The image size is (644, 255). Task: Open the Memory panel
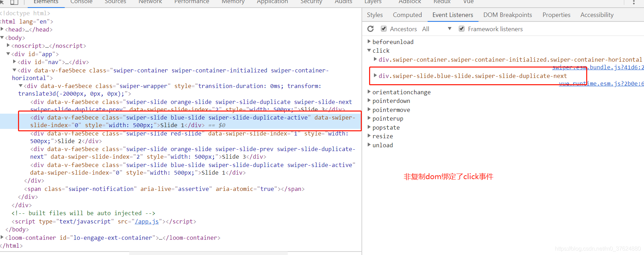pyautogui.click(x=233, y=2)
